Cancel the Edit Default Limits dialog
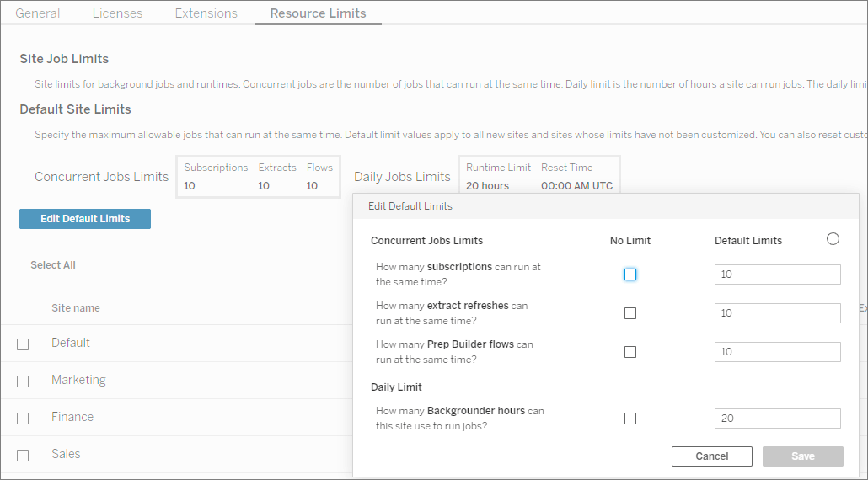Viewport: 868px width, 480px height. pos(712,456)
